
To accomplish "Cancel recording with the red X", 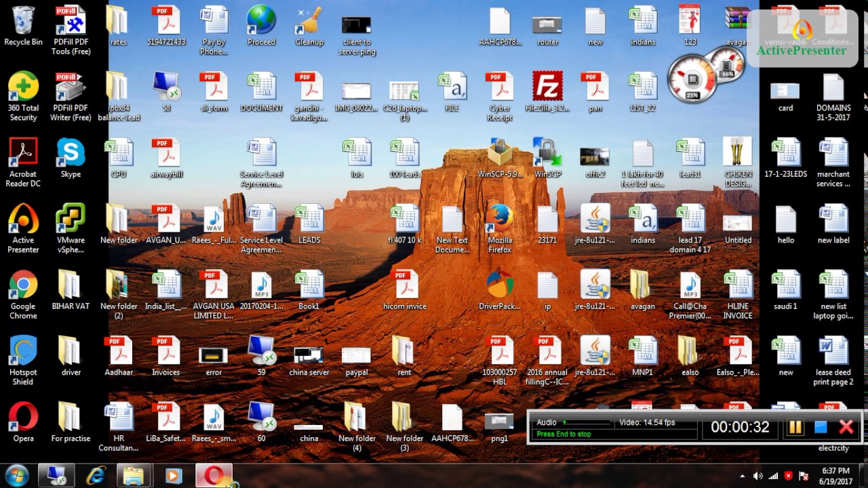I will [x=846, y=427].
